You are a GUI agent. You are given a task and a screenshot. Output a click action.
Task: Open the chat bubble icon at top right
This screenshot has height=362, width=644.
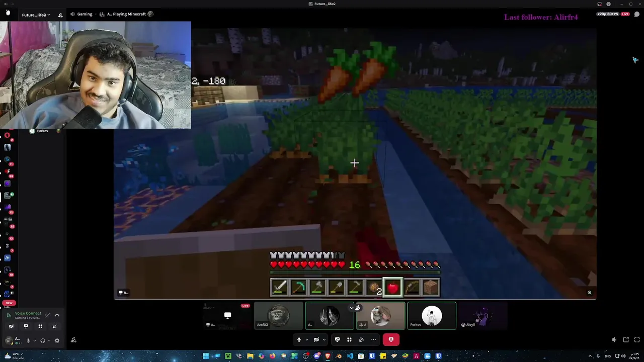637,14
